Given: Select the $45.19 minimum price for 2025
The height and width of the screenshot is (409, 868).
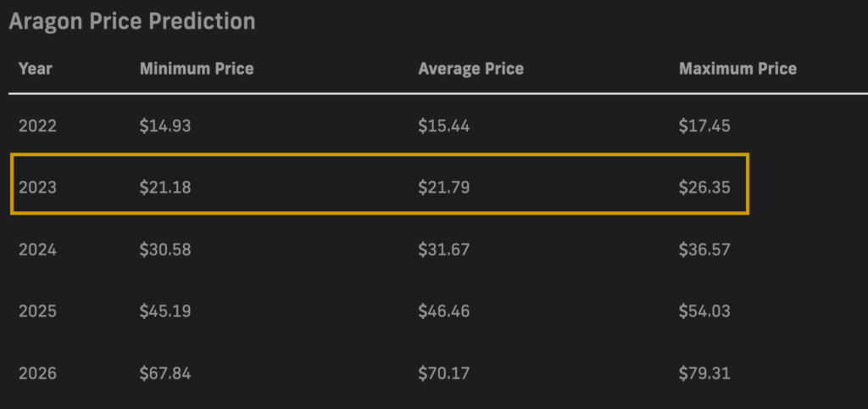Looking at the screenshot, I should pyautogui.click(x=165, y=311).
